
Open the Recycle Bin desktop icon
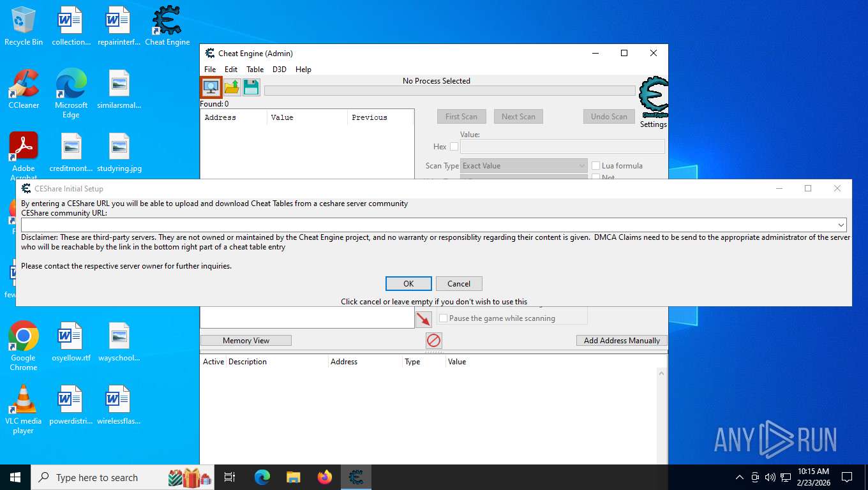point(24,27)
